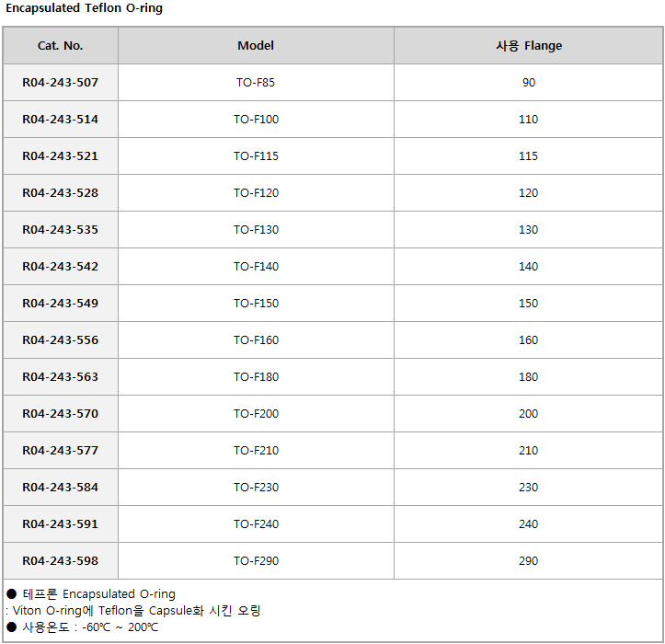
Task: Click flange value 140
Action: click(x=529, y=267)
